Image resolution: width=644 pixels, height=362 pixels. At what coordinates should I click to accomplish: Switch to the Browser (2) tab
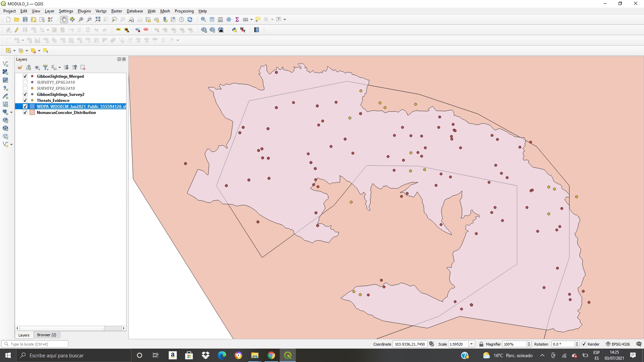click(47, 335)
